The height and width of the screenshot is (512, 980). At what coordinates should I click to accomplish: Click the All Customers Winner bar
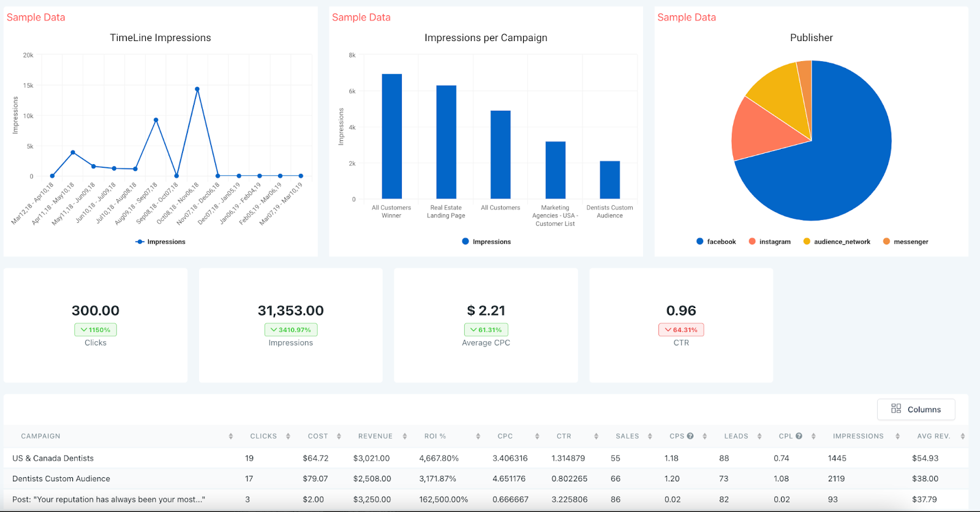pos(392,136)
